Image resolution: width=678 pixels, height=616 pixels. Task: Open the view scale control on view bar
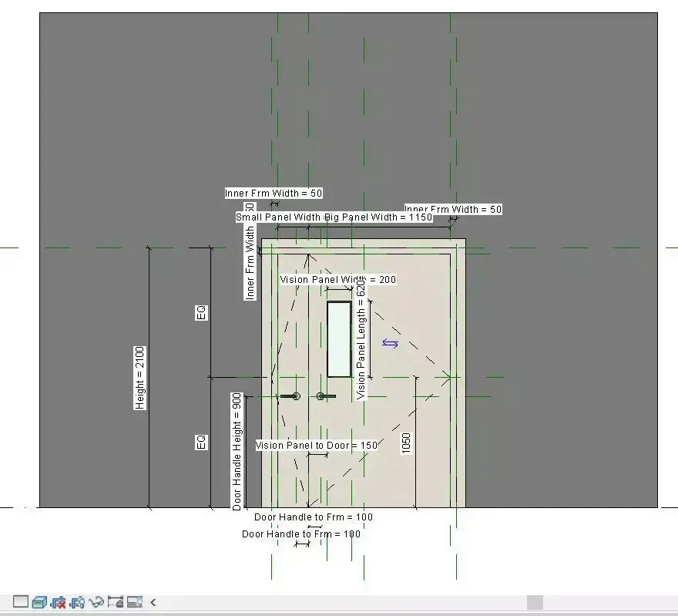coord(21,602)
